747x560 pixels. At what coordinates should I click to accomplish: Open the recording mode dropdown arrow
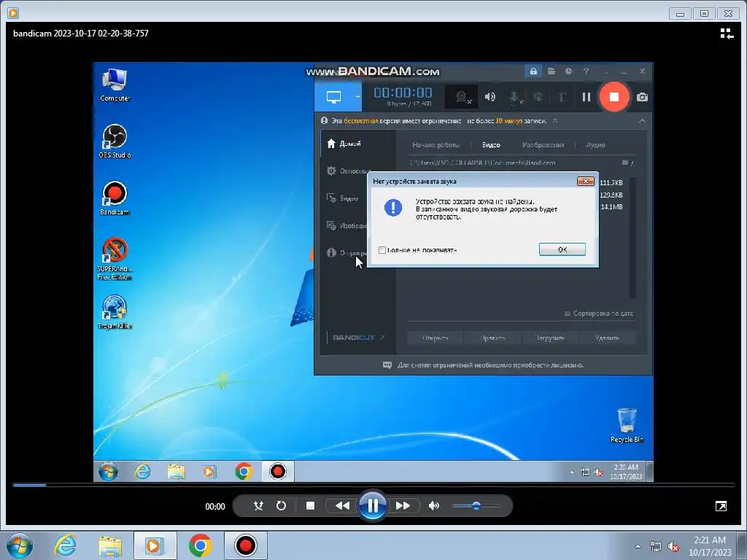[357, 97]
